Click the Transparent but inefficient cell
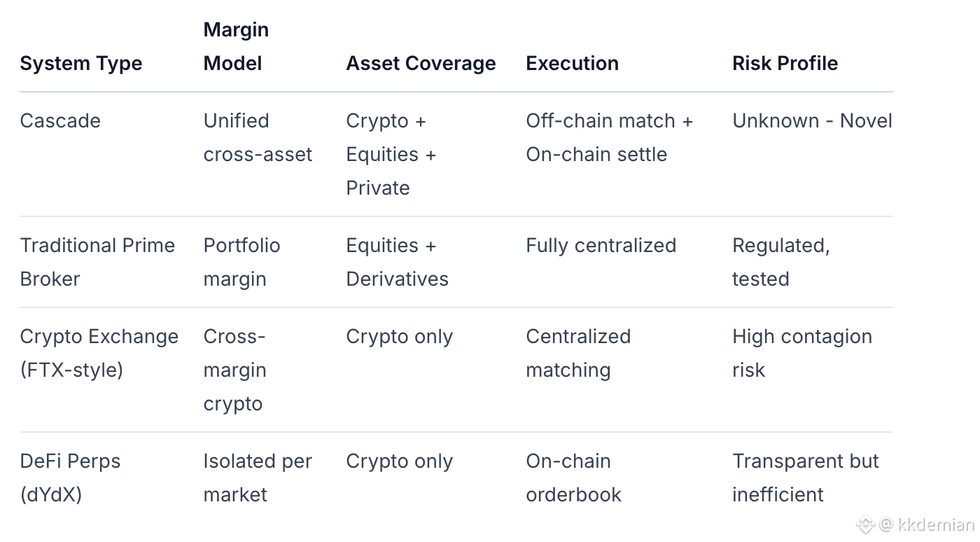Viewport: 980px width, 542px height. (x=805, y=478)
